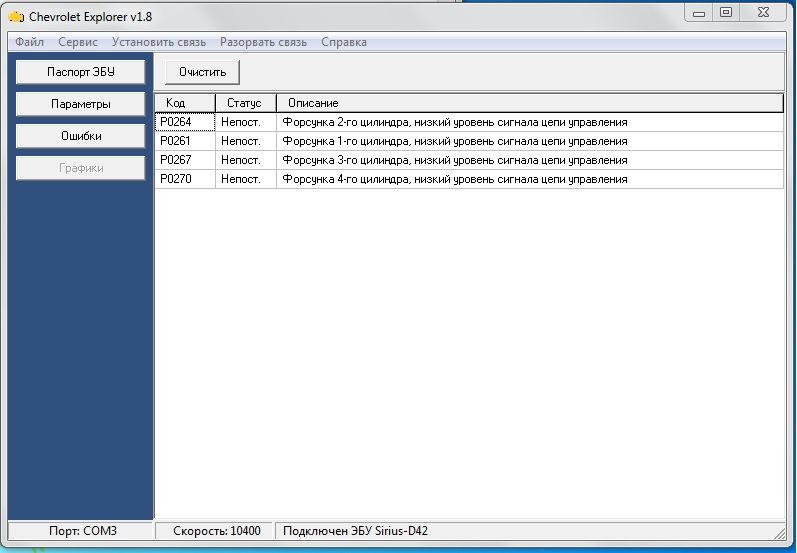Clear error codes with Очистить

(x=202, y=72)
